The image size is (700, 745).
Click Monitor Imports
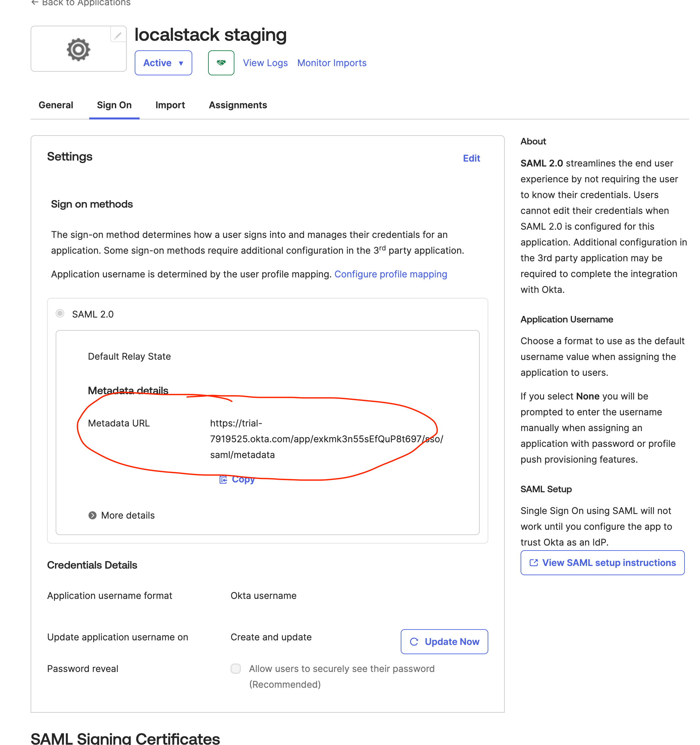332,63
